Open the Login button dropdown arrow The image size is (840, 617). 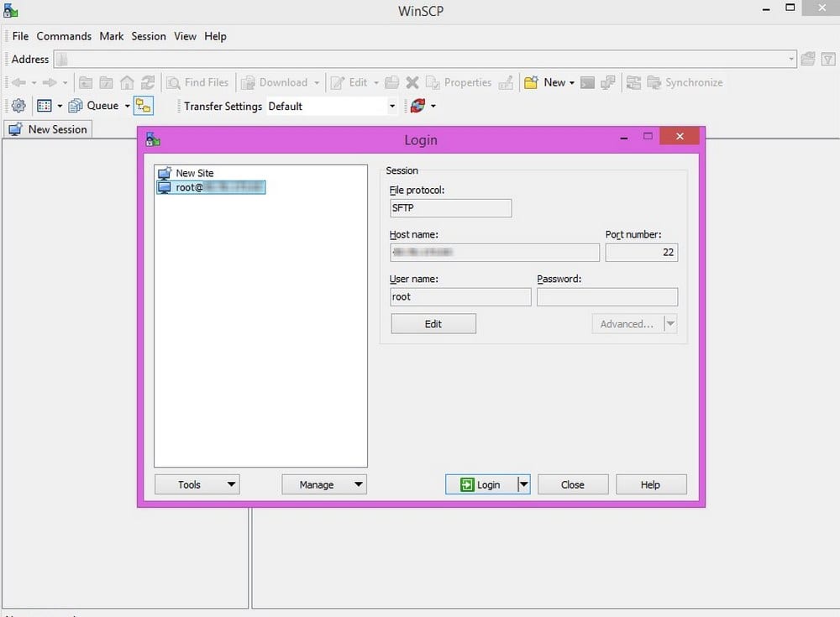click(524, 484)
